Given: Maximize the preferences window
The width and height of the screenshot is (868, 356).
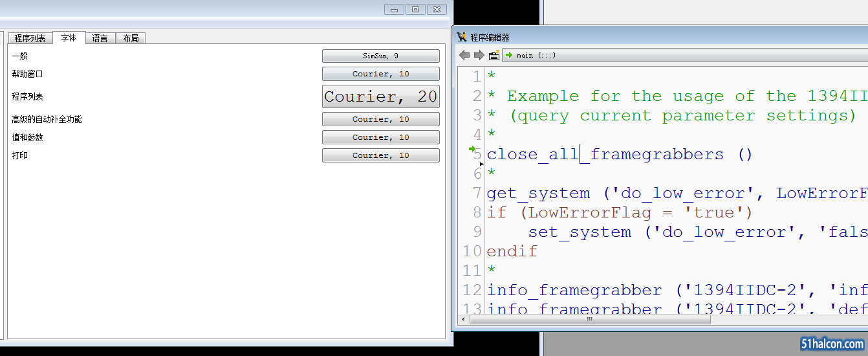Looking at the screenshot, I should point(415,9).
